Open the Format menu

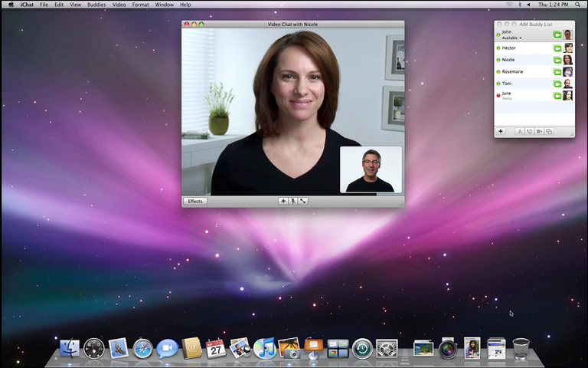pos(141,5)
